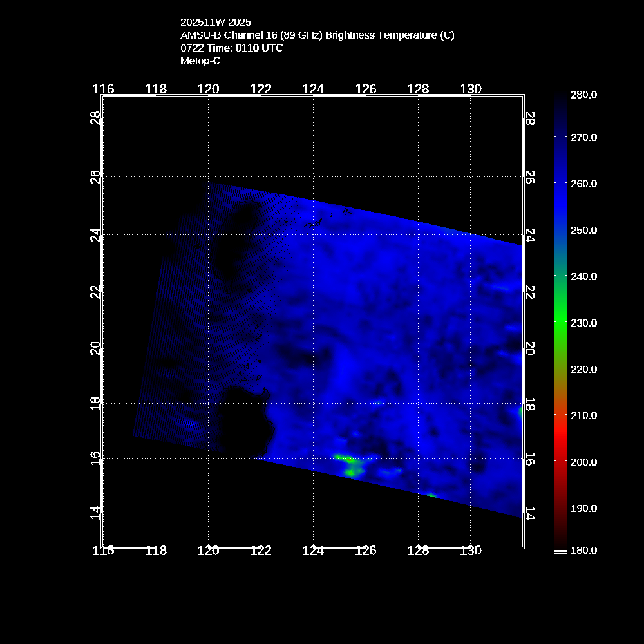Click the 200.0 label beside the colorbar

tap(584, 462)
